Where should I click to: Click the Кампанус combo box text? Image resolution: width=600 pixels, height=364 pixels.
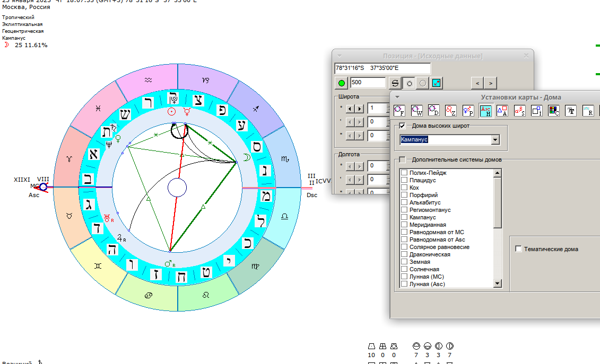coord(414,139)
